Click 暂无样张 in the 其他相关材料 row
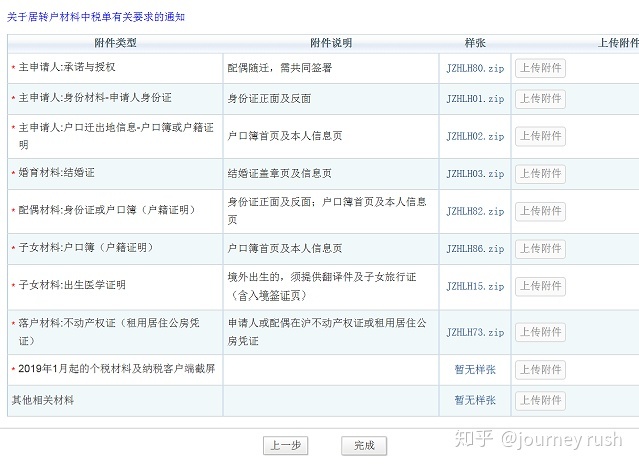 475,400
